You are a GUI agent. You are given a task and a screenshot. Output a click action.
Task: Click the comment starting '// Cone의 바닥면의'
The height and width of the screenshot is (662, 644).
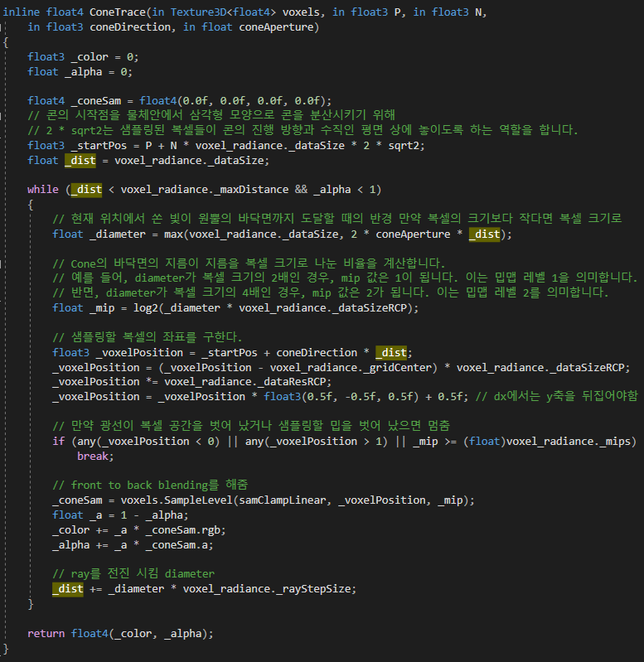pyautogui.click(x=249, y=263)
